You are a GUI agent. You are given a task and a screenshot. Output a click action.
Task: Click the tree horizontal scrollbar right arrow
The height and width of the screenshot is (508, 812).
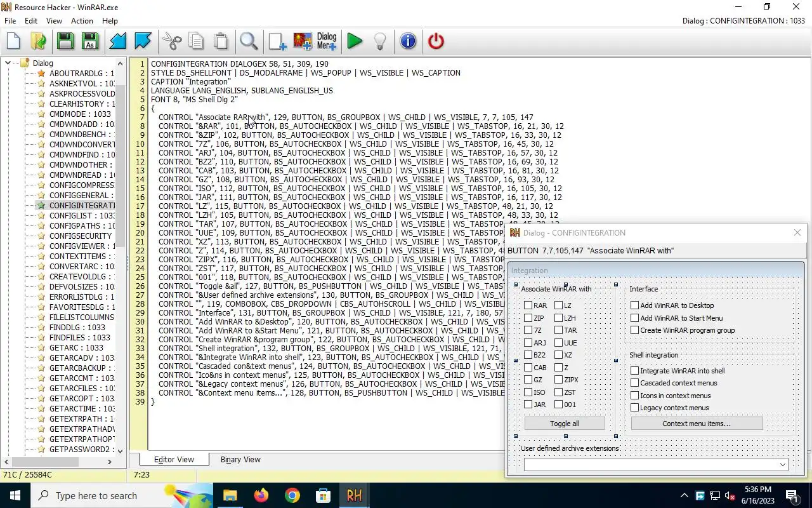click(110, 461)
